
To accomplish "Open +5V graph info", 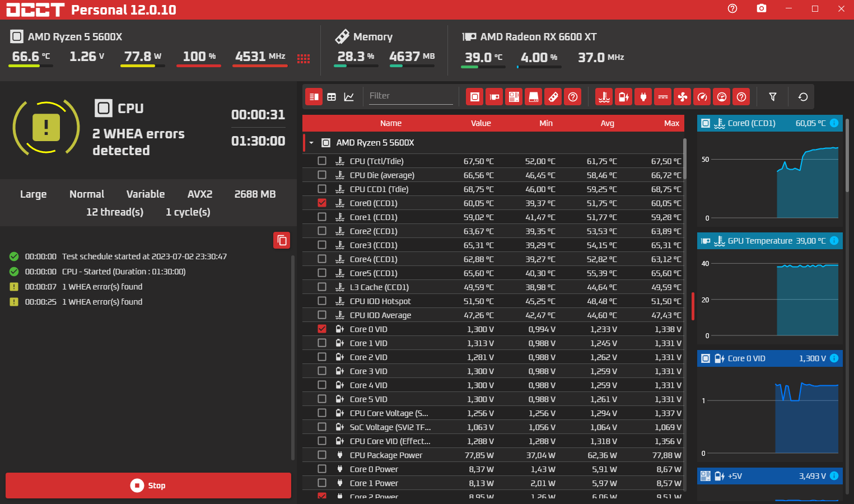I will pos(834,476).
